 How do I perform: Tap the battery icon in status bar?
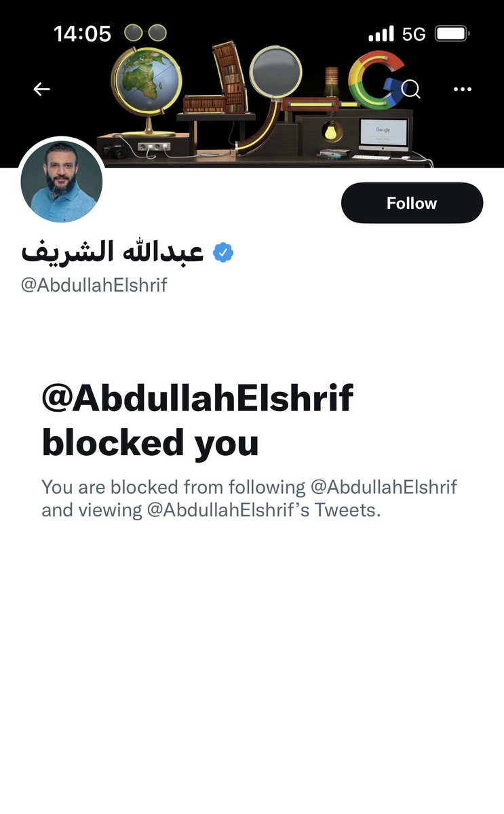pos(452,33)
